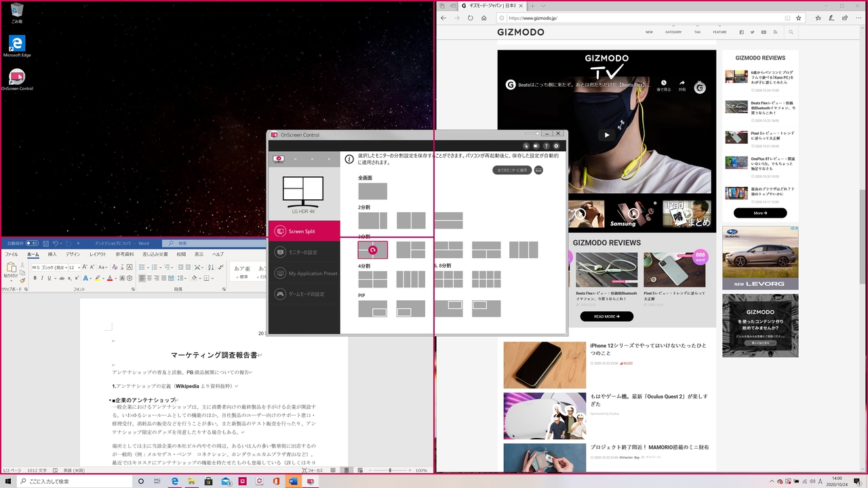868x488 pixels.
Task: Toggle italic formatting in Word
Action: [41, 278]
